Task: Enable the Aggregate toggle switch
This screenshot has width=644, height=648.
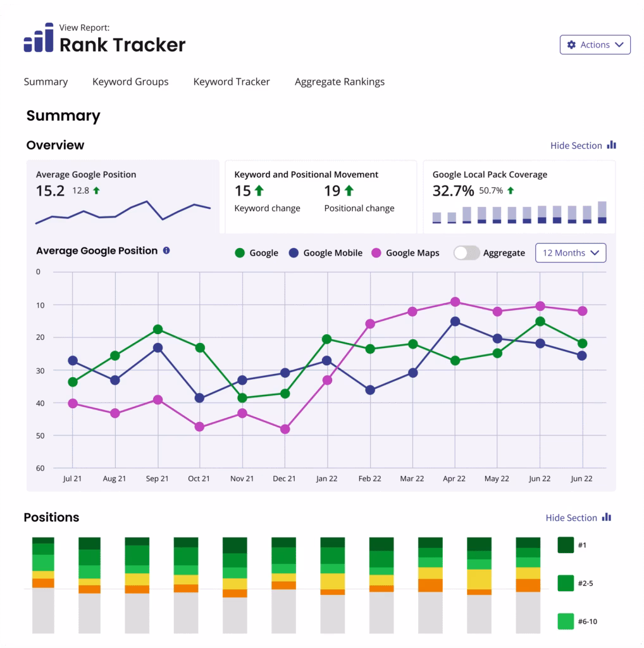Action: coord(466,253)
